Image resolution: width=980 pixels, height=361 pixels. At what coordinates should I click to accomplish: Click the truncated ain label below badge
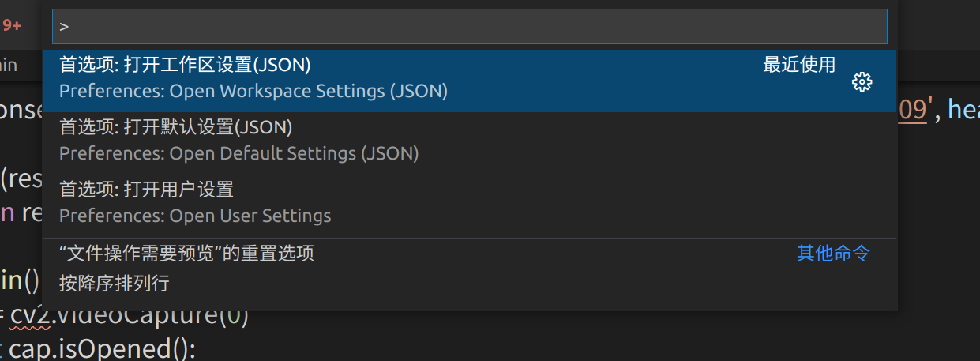(9, 66)
